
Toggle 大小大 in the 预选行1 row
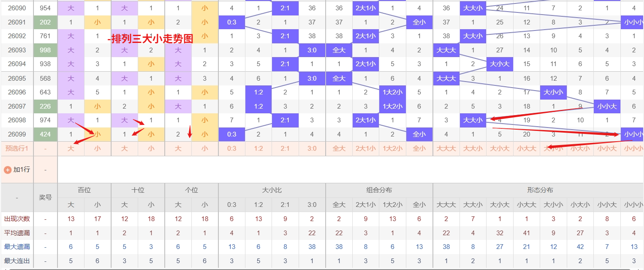click(500, 149)
